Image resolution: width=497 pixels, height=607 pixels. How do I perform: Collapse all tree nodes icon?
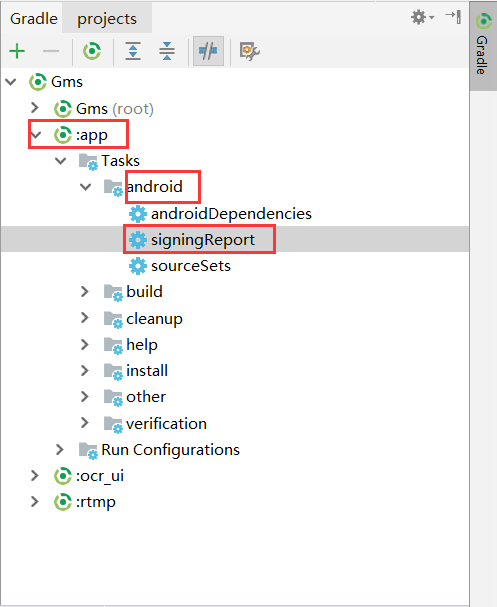pyautogui.click(x=167, y=51)
